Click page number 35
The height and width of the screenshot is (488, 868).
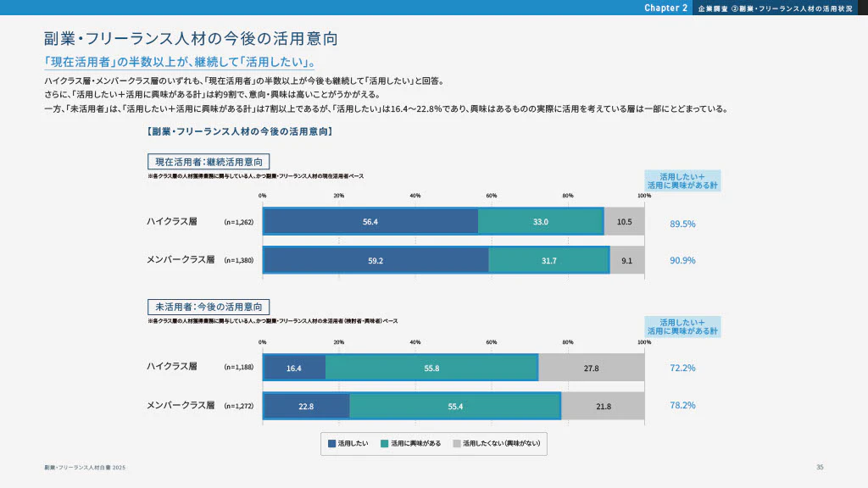coord(820,467)
